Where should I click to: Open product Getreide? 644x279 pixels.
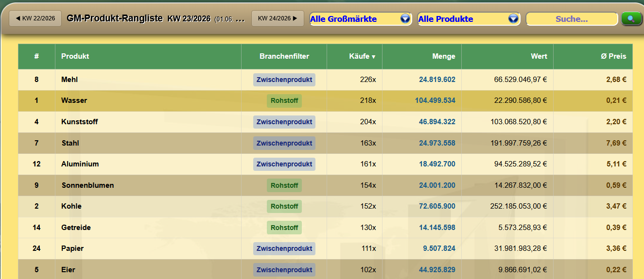pos(76,228)
